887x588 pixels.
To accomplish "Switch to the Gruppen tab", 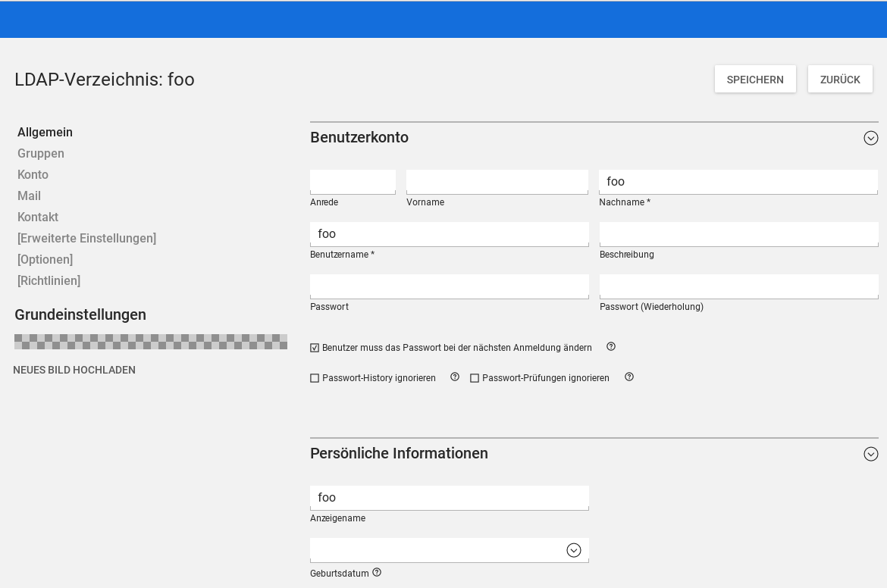I will [41, 154].
